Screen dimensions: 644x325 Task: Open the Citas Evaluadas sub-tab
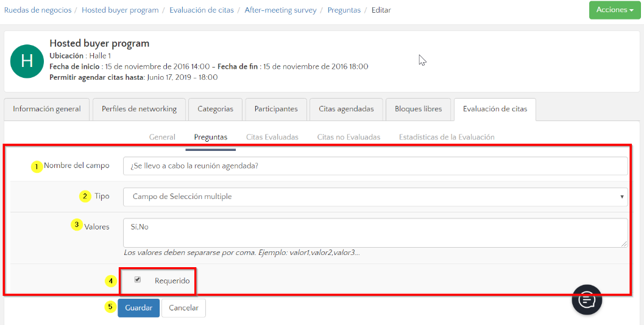(x=272, y=137)
